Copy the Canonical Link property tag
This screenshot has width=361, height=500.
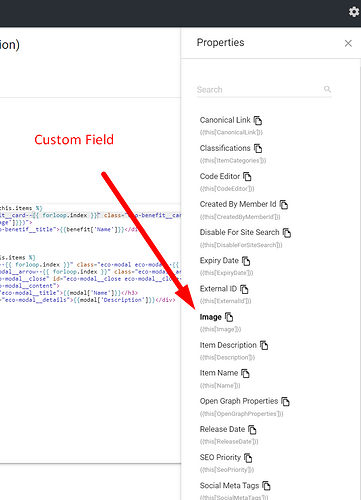(258, 120)
